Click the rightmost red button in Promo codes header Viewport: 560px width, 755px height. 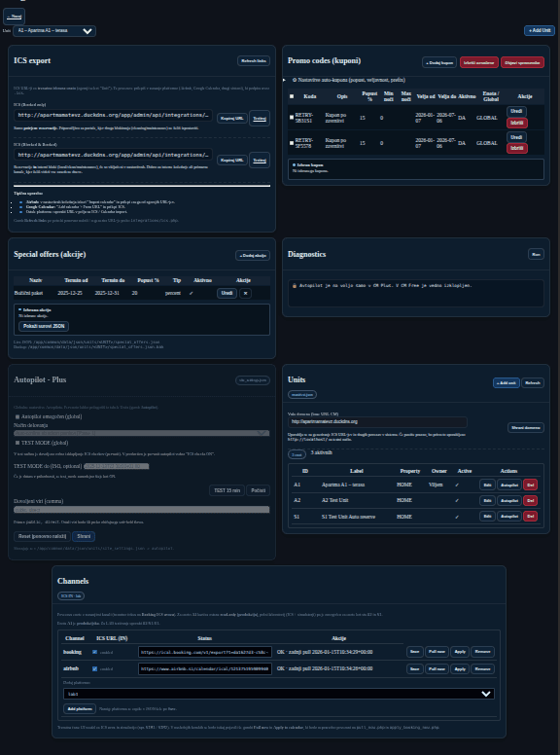(522, 62)
